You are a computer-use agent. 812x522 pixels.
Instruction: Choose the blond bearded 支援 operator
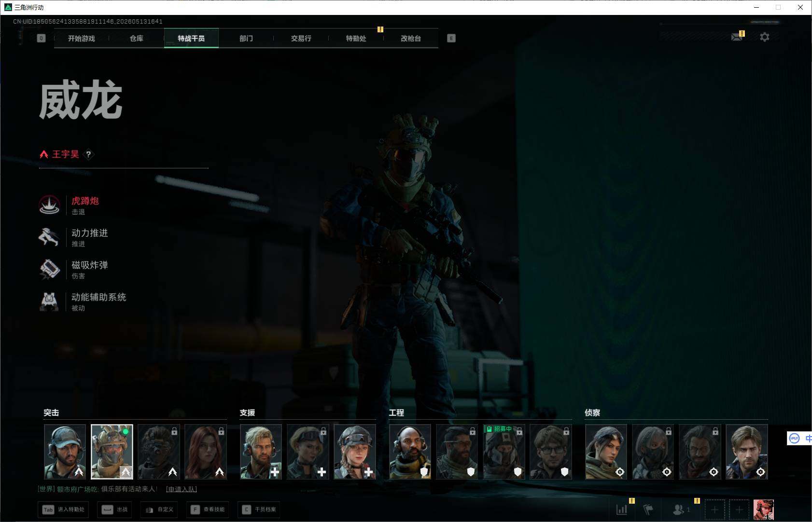[261, 452]
